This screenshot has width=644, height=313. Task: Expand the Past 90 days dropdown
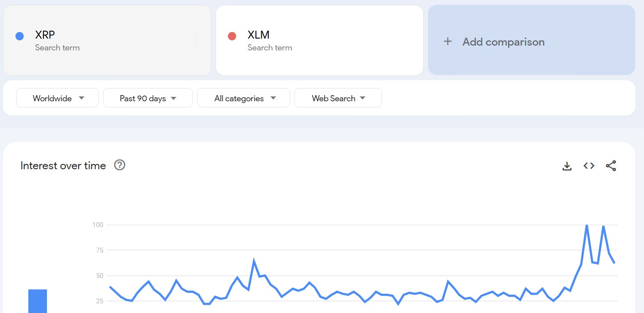tap(148, 98)
